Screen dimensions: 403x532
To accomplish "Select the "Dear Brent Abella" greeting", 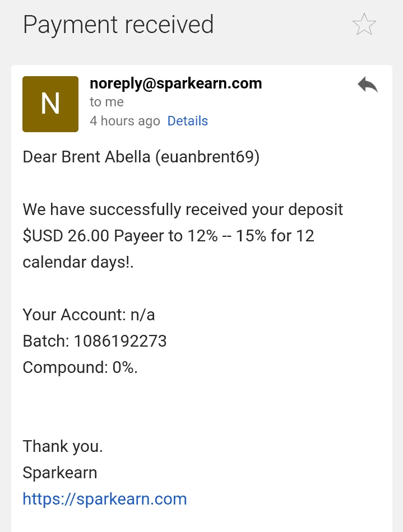I will [86, 157].
